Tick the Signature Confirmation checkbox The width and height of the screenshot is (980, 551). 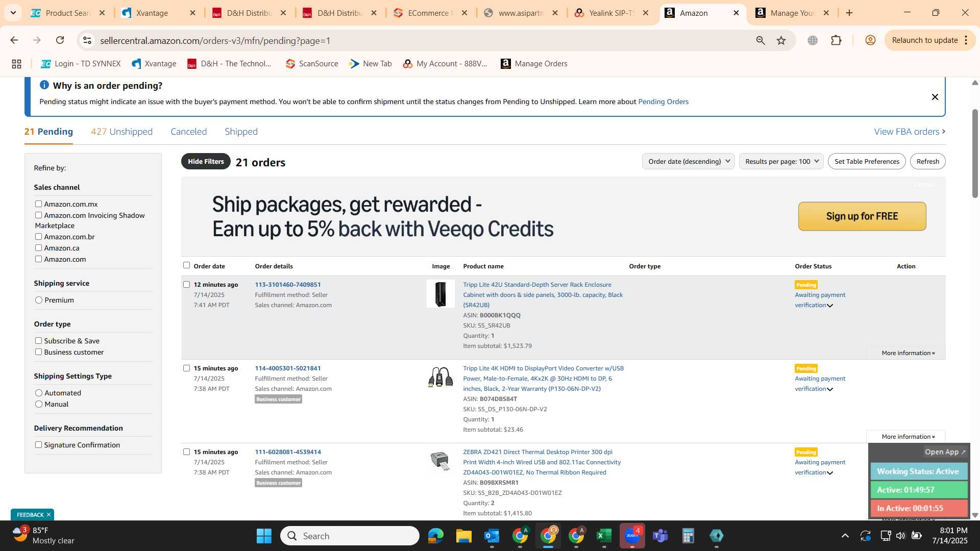point(38,445)
